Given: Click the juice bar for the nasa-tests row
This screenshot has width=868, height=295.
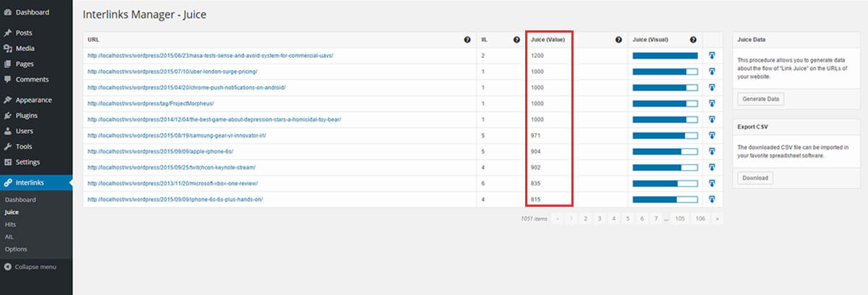Looking at the screenshot, I should [665, 56].
